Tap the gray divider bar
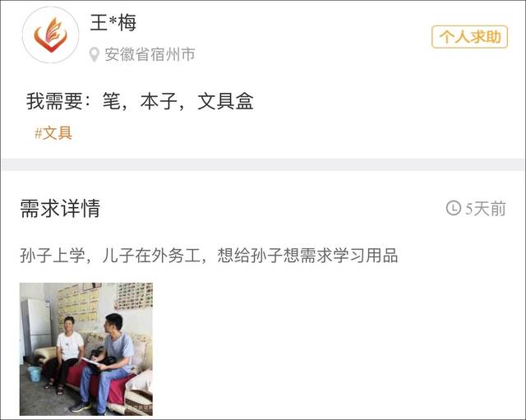526x420 pixels. 263,164
